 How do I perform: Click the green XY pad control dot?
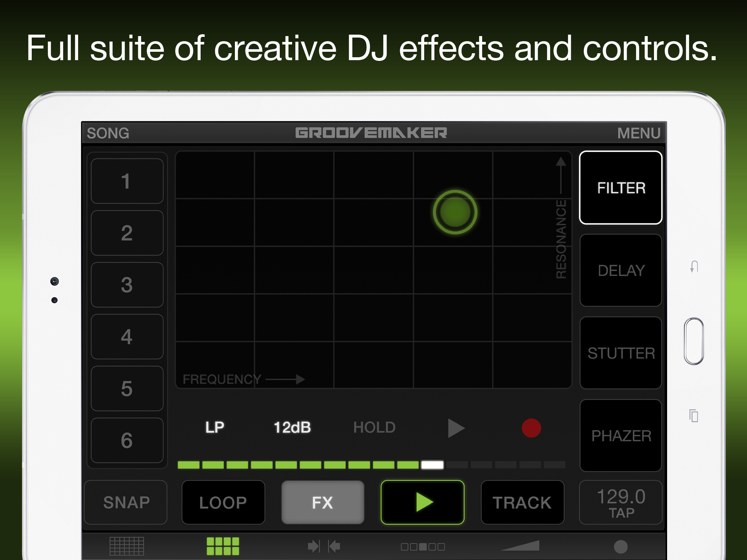click(455, 212)
